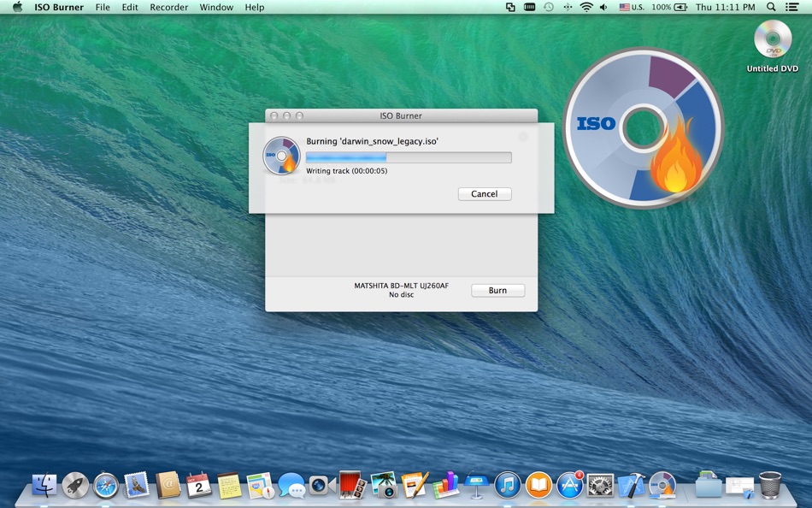Viewport: 812px width, 508px height.
Task: Open the Recorder menu
Action: pos(169,7)
